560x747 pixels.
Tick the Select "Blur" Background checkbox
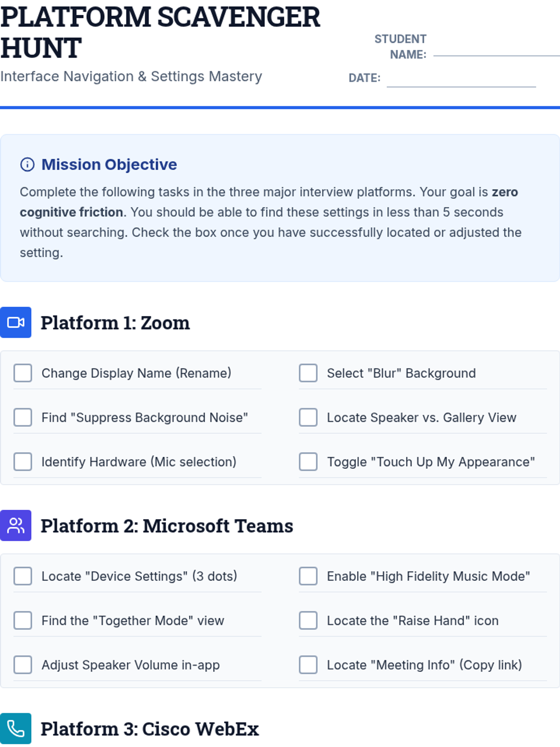(x=308, y=373)
